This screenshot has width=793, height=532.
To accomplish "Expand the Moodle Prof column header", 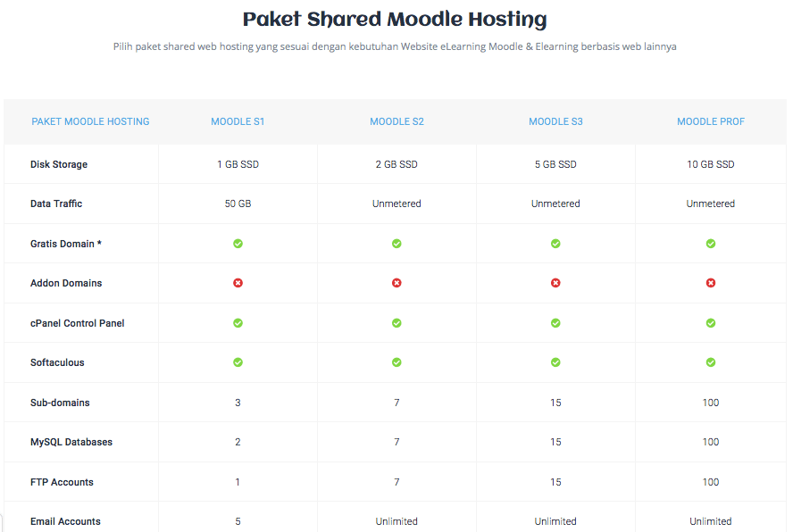I will [711, 121].
